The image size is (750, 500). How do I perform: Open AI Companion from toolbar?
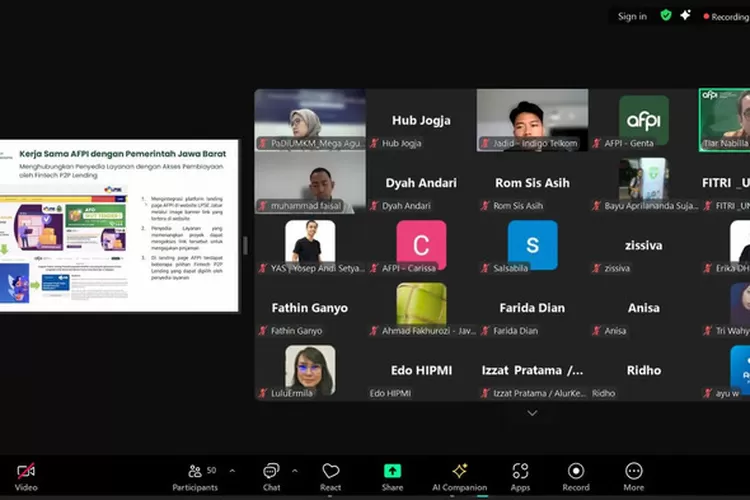pyautogui.click(x=459, y=475)
